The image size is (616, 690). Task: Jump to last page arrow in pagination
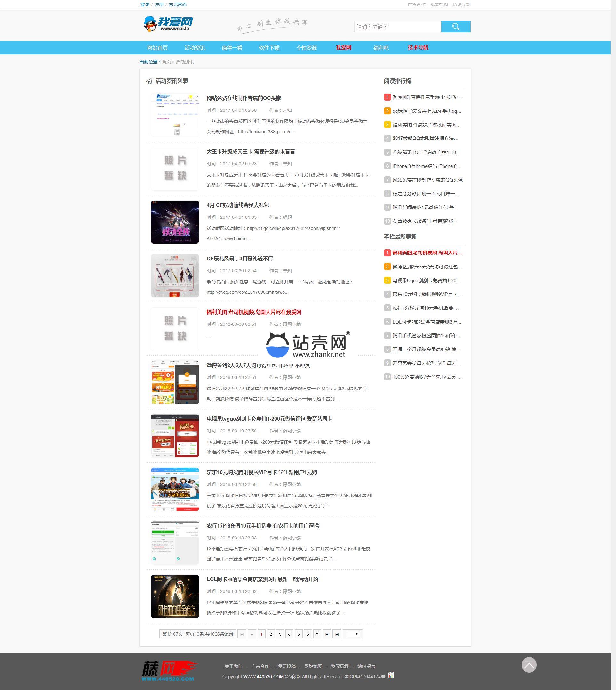coord(337,634)
